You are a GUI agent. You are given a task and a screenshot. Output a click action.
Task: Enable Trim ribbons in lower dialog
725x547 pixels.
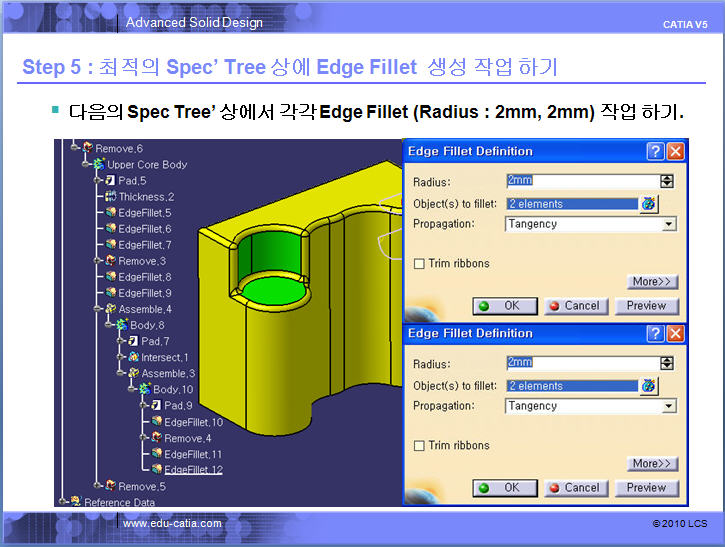click(x=419, y=446)
